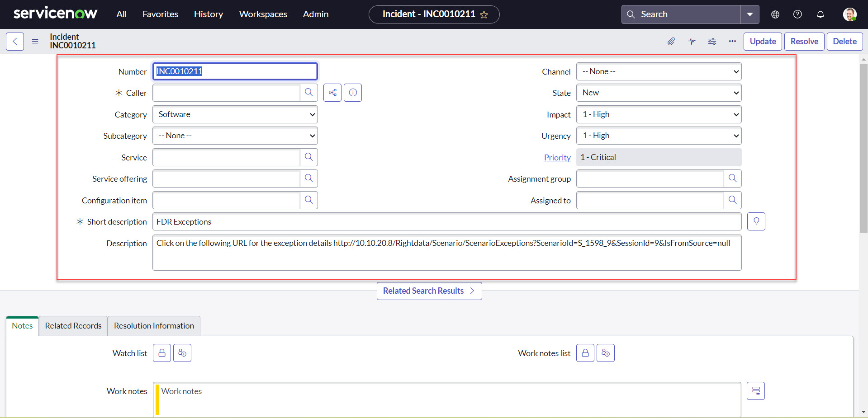Expand the Category dropdown showing Software
The image size is (868, 418).
235,114
